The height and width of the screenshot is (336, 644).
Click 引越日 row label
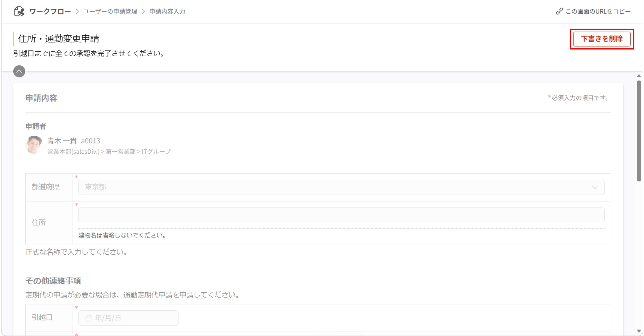(42, 318)
